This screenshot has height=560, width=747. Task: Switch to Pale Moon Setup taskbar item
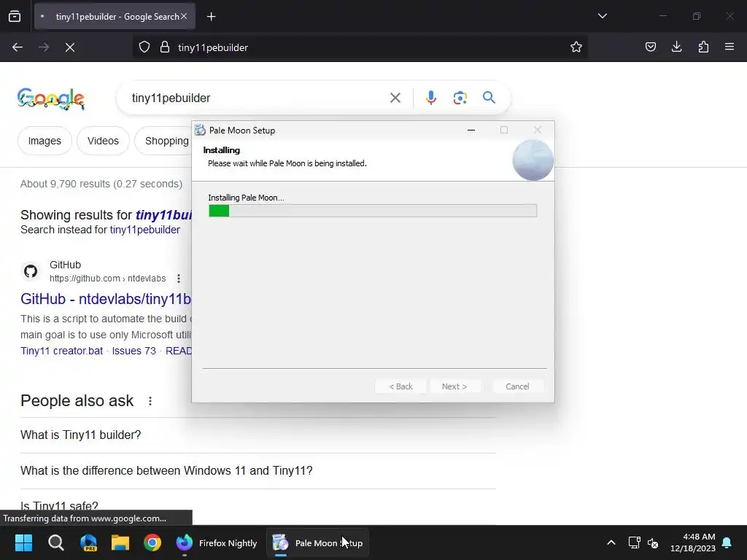click(x=317, y=542)
